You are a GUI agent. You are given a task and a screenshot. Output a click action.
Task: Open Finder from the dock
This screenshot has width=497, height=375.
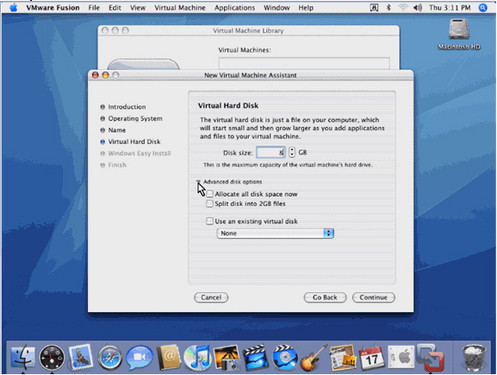[x=23, y=357]
